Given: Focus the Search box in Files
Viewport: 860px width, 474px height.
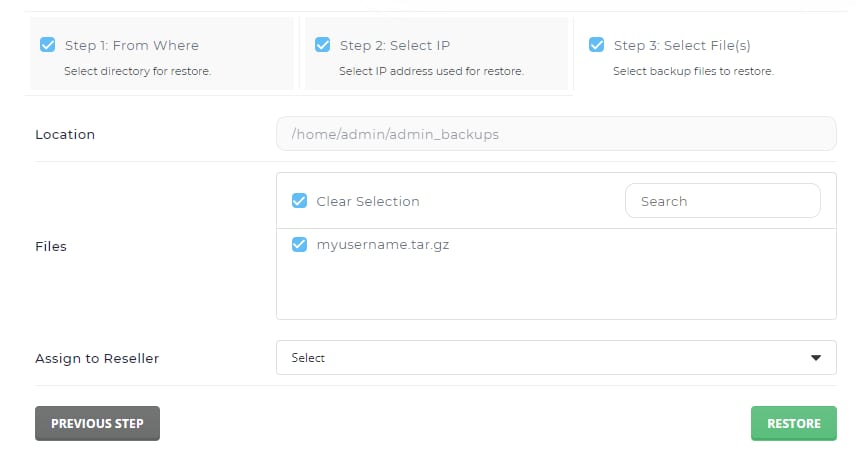Looking at the screenshot, I should coord(722,201).
